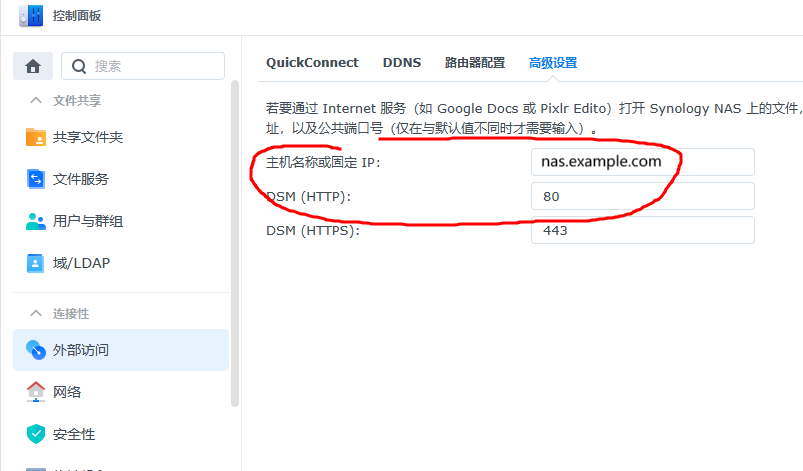Click the DSM (HTTP) port field

pyautogui.click(x=642, y=196)
